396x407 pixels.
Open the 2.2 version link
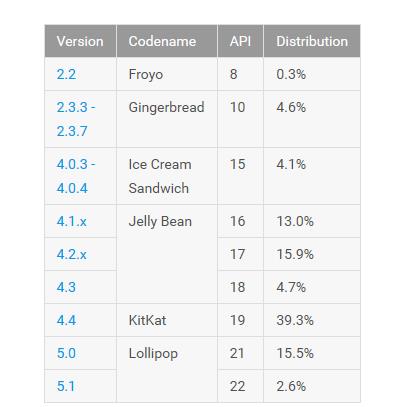(66, 74)
